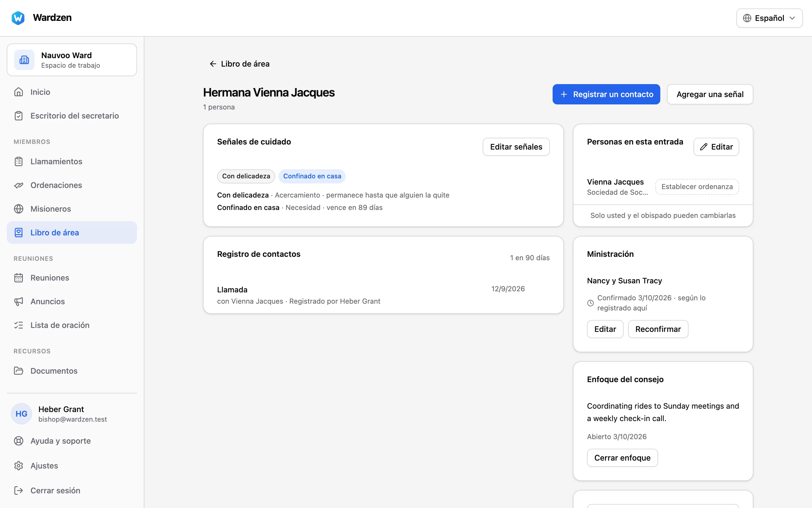Click Registrar un contacto button

[x=606, y=95]
